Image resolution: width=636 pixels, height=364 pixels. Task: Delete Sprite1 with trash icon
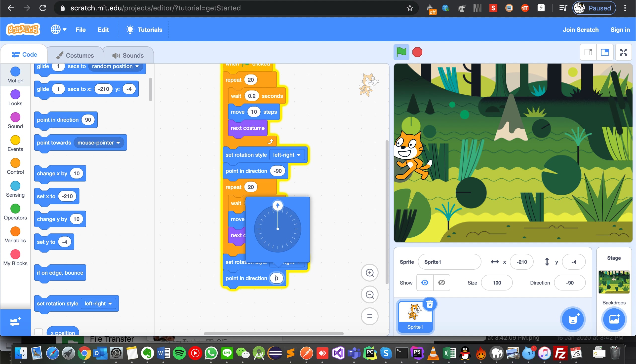pos(430,304)
